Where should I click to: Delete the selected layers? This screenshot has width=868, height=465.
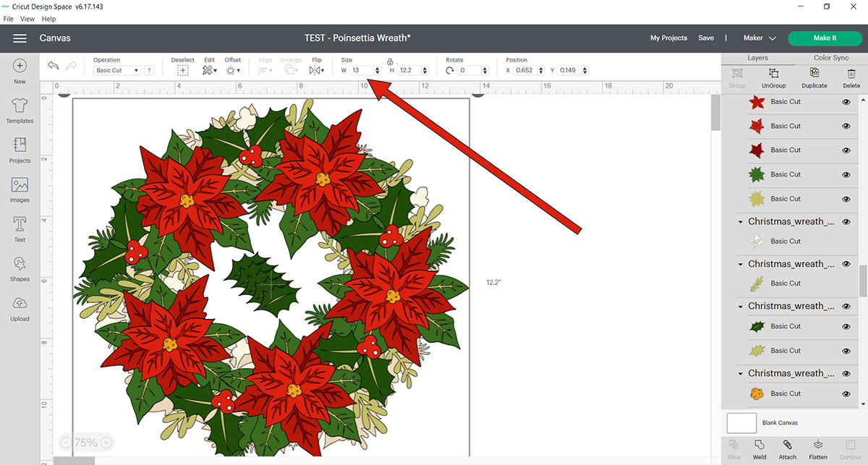pyautogui.click(x=851, y=78)
